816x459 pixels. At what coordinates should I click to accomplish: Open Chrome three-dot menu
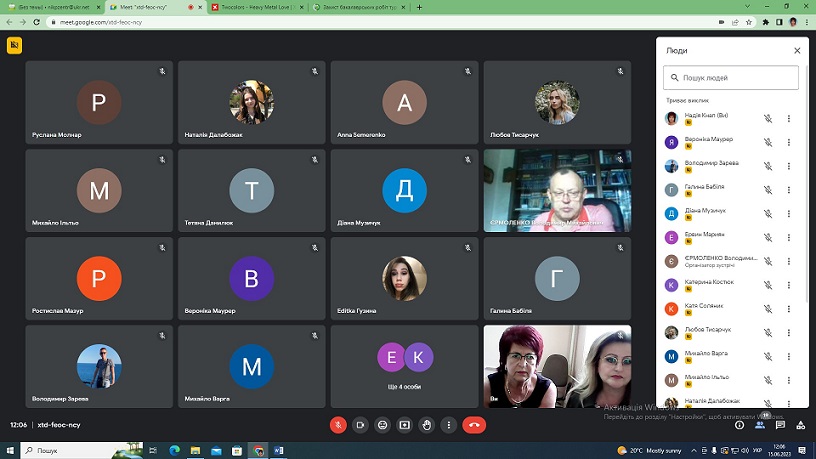click(807, 22)
